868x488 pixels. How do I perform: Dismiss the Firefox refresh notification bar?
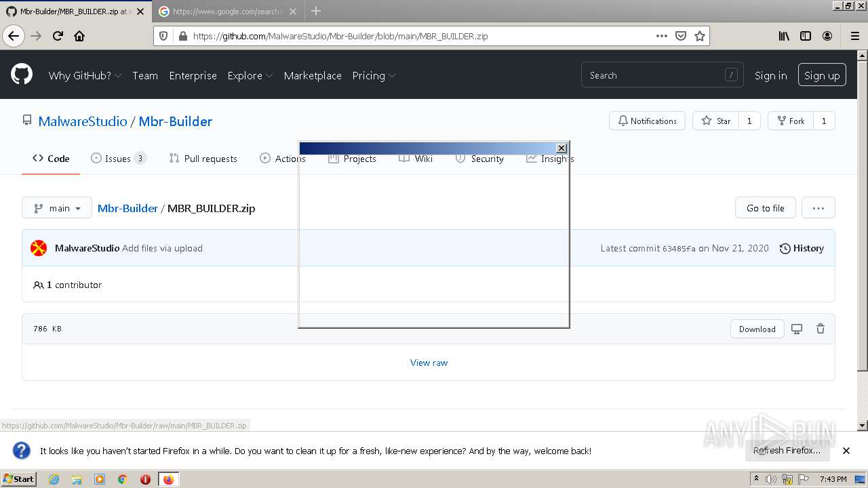coord(846,451)
